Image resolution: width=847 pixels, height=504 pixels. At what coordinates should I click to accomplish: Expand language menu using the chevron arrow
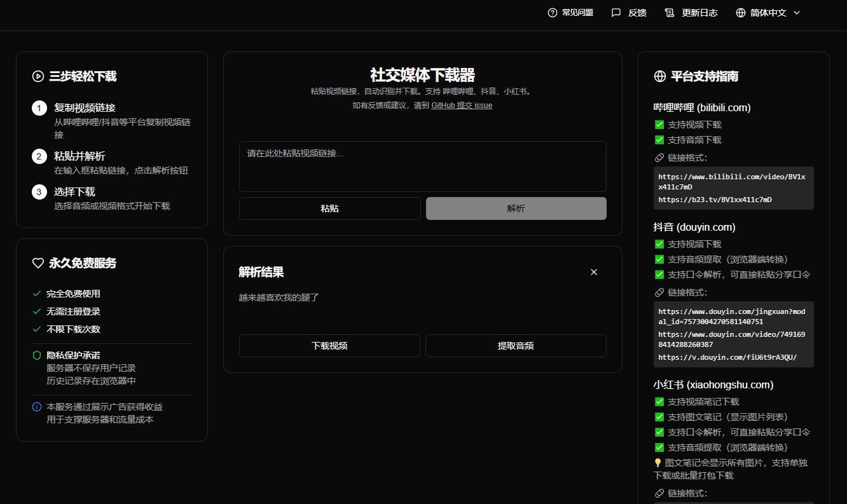pos(797,13)
